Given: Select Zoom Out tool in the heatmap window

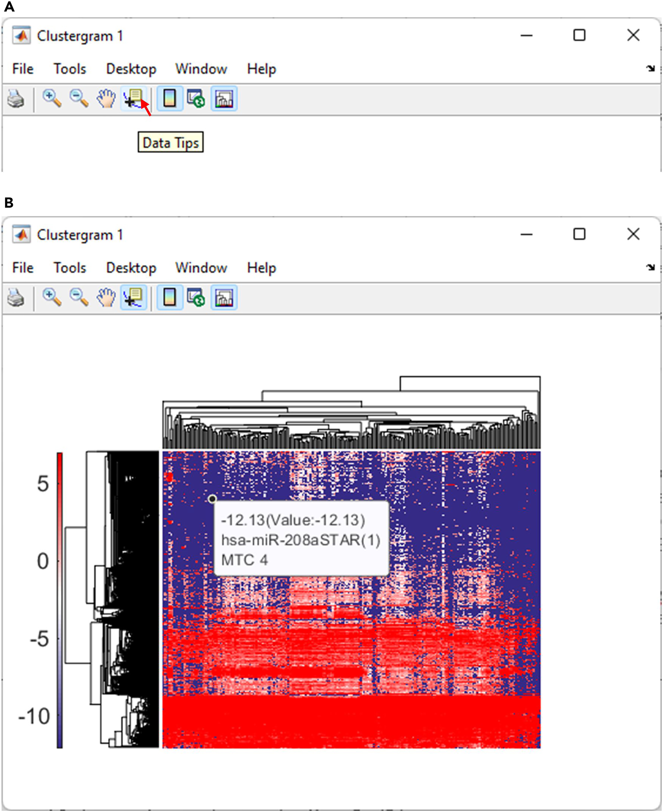Looking at the screenshot, I should [x=79, y=297].
